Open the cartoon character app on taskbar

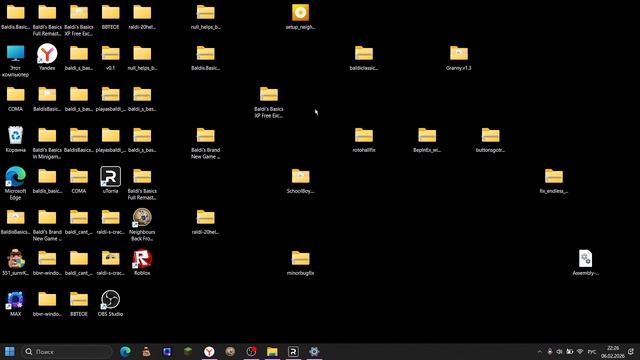tap(146, 351)
